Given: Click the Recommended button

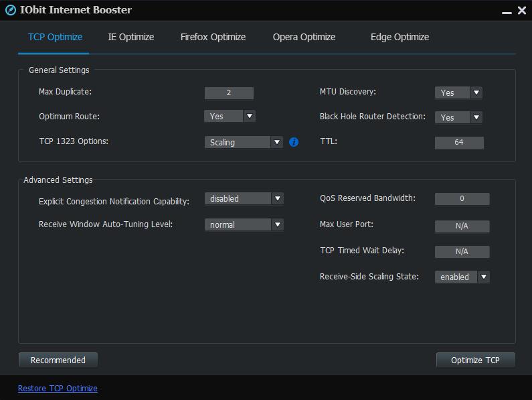Looking at the screenshot, I should (x=58, y=360).
